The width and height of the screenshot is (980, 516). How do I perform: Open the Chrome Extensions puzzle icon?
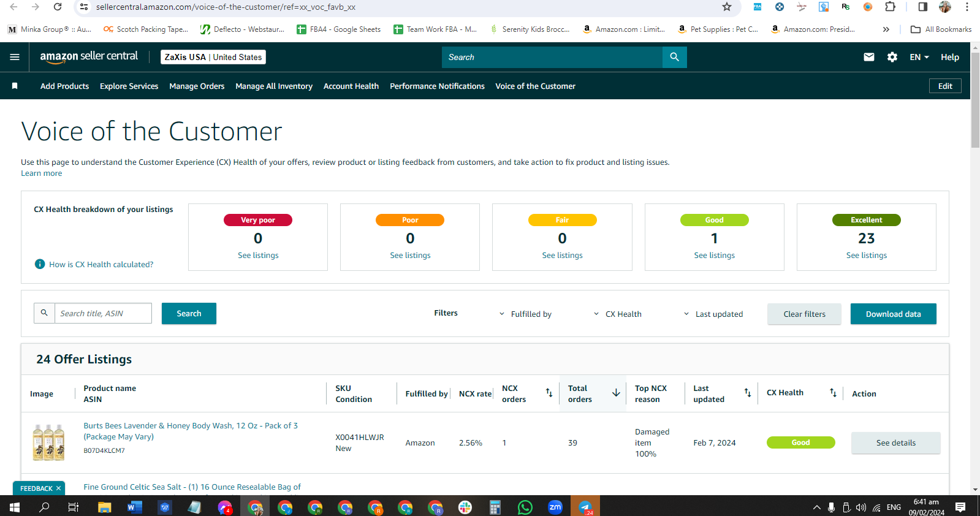[x=891, y=7]
